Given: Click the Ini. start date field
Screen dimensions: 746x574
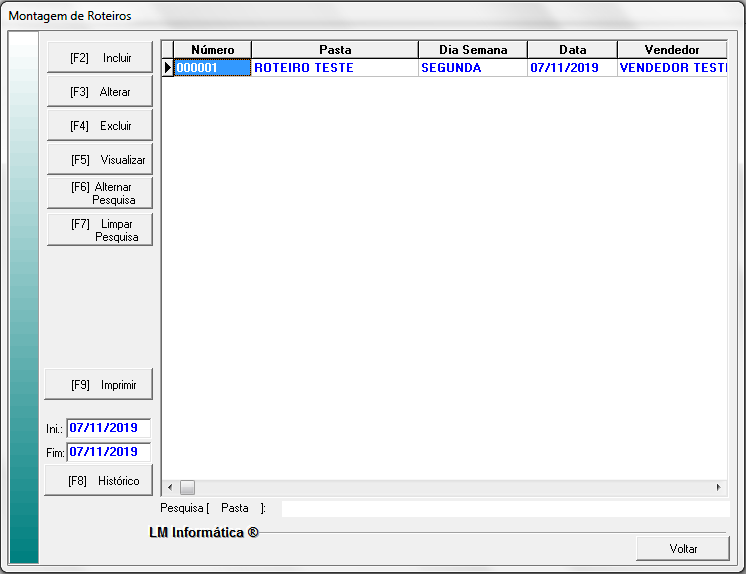Looking at the screenshot, I should click(108, 428).
